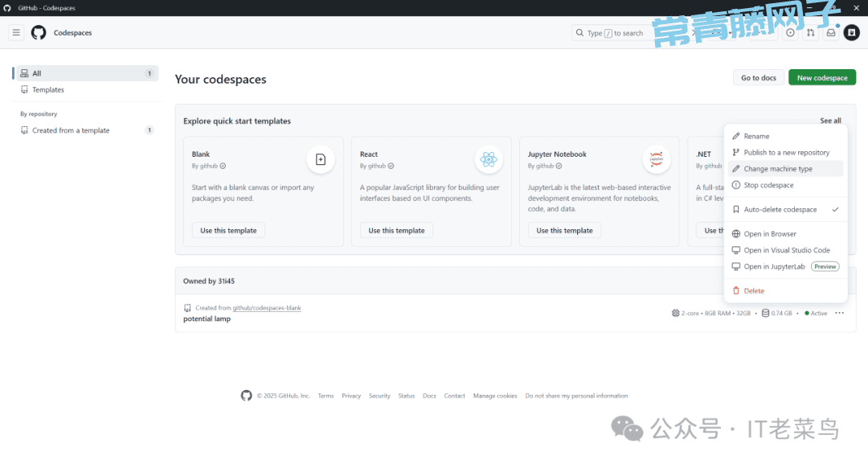
Task: Click the 'Preview' badge beside Open in JupyterLab
Action: pos(825,266)
